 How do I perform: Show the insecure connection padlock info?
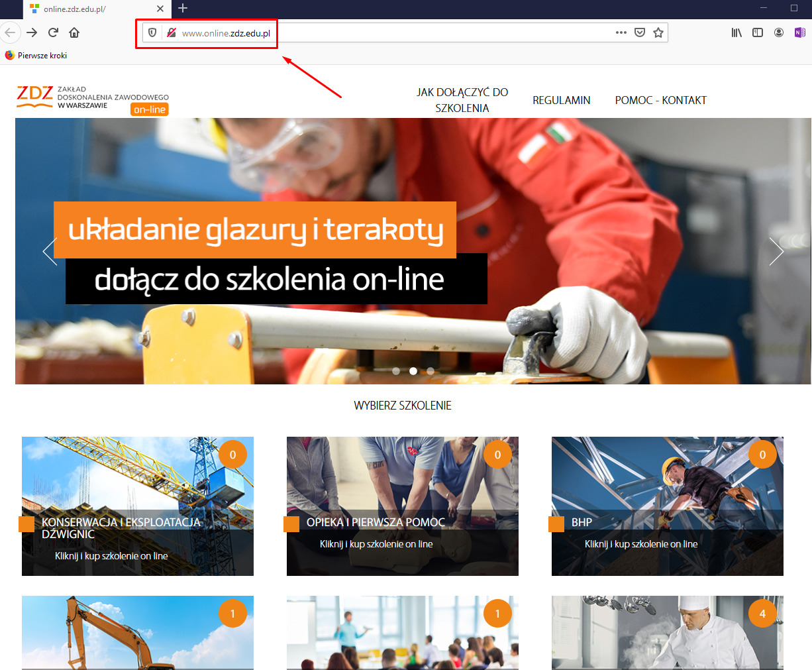click(x=171, y=32)
